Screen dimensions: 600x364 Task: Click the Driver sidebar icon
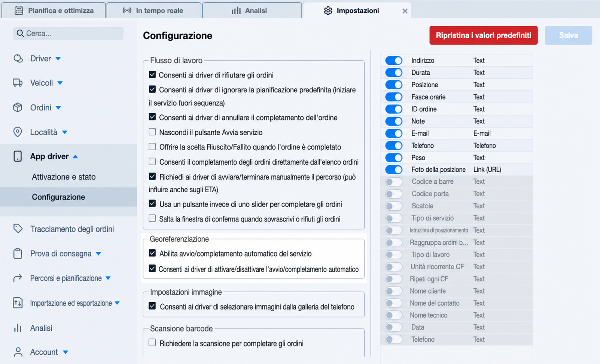pyautogui.click(x=18, y=59)
